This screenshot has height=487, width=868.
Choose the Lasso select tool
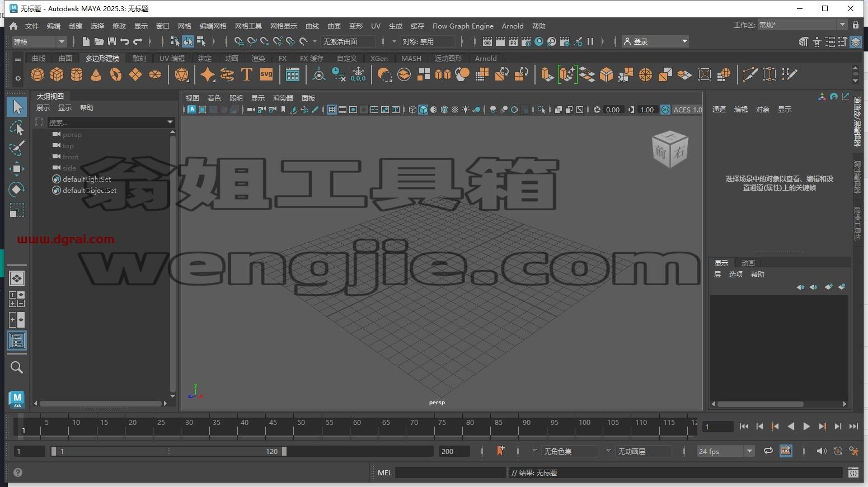click(16, 127)
